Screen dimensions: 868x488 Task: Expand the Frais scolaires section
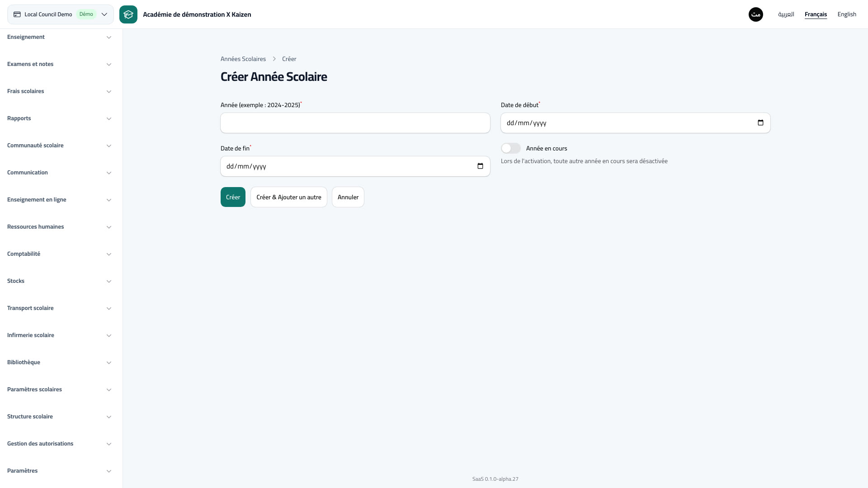pos(60,91)
